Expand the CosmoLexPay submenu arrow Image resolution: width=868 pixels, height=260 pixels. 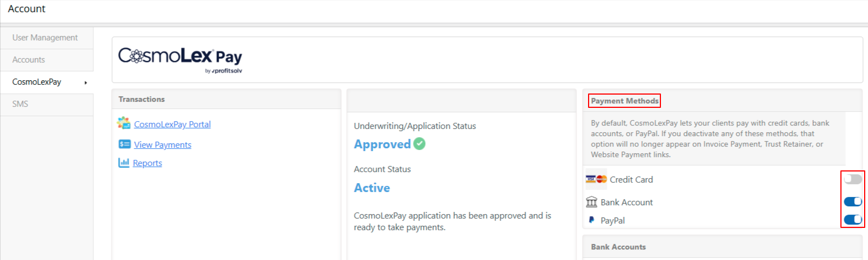[86, 82]
